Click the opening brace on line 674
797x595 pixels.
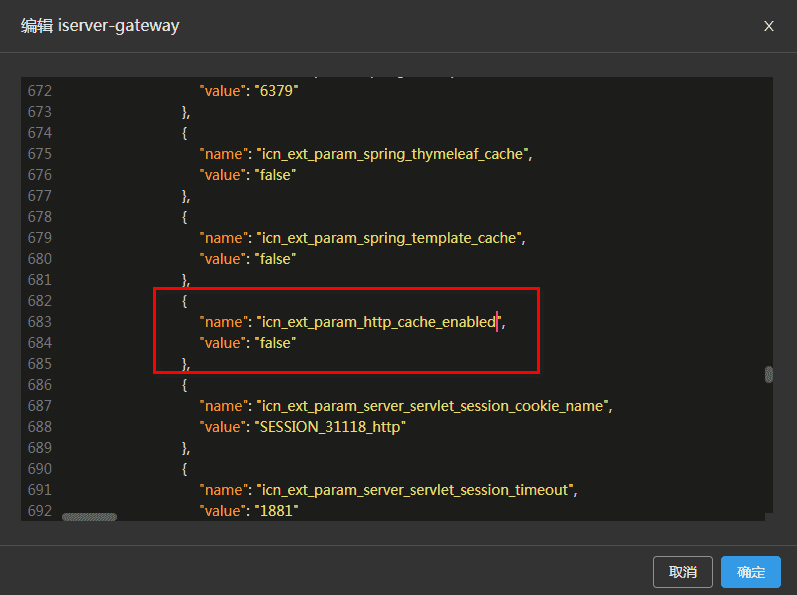point(185,133)
